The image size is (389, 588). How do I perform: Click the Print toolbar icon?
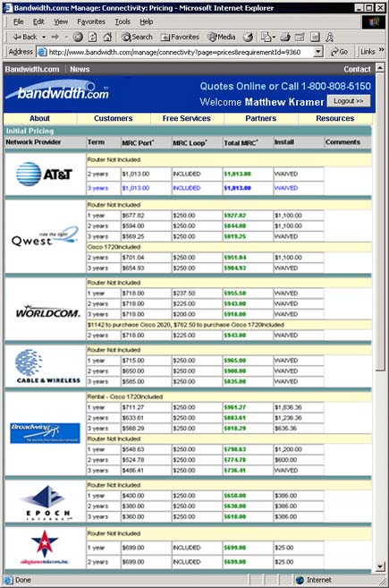(x=285, y=37)
